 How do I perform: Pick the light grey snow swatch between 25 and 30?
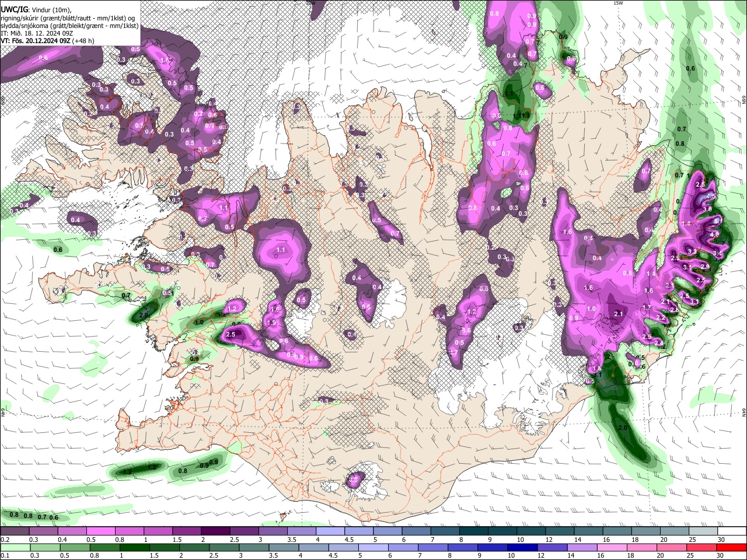point(703,531)
